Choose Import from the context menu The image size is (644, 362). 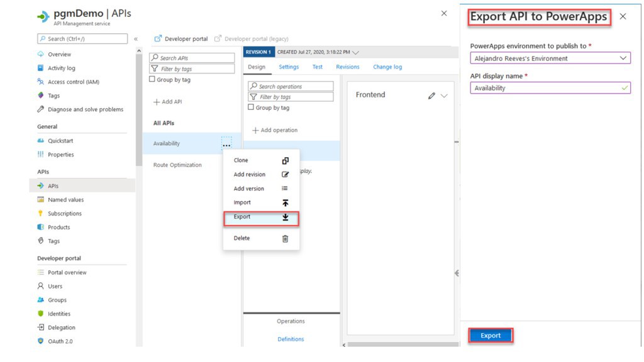(x=261, y=202)
